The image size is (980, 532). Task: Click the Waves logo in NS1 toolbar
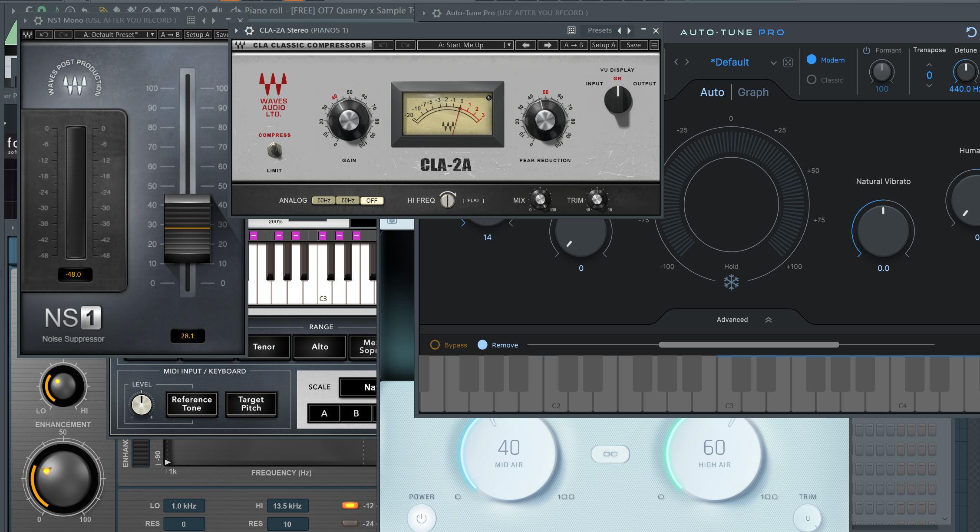tap(28, 35)
